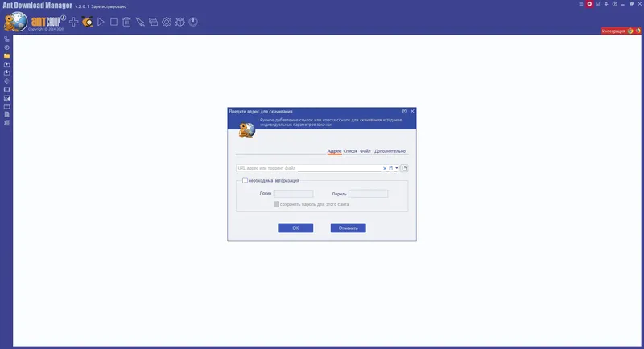This screenshot has width=644, height=349.
Task: Click the ant mascot toolbar icon
Action: [x=87, y=22]
